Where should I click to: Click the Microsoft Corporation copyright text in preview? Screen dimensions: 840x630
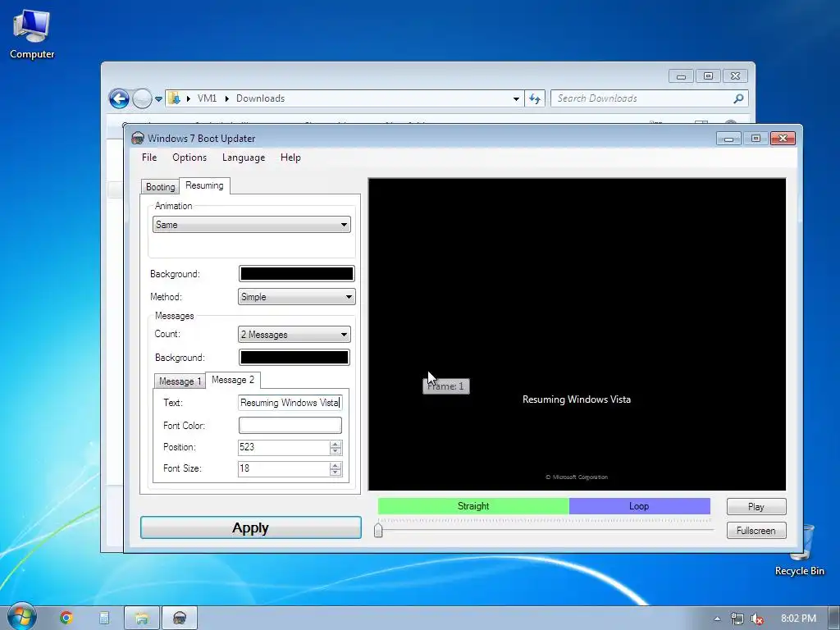577,477
